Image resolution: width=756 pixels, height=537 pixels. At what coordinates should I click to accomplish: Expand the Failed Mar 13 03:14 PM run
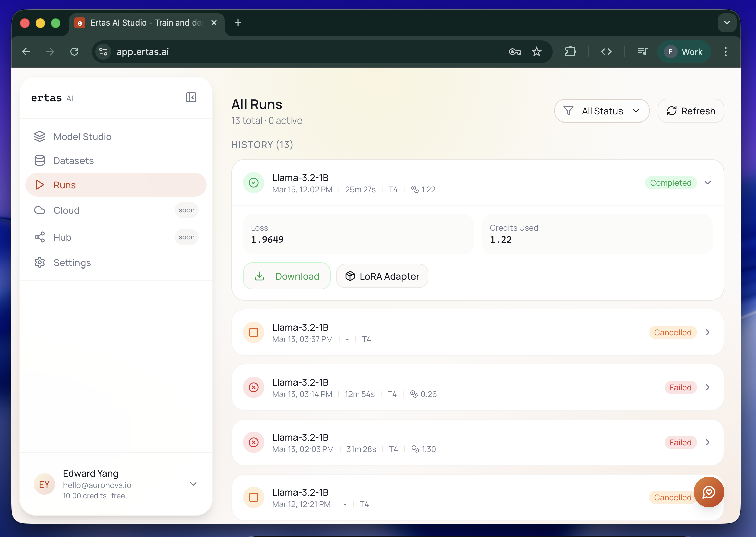click(x=708, y=387)
